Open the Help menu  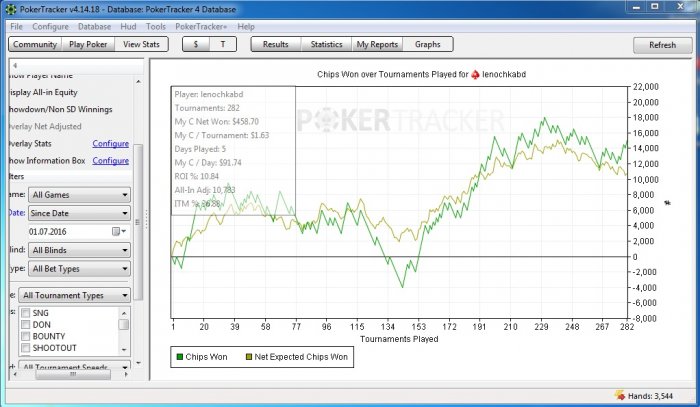(246, 26)
